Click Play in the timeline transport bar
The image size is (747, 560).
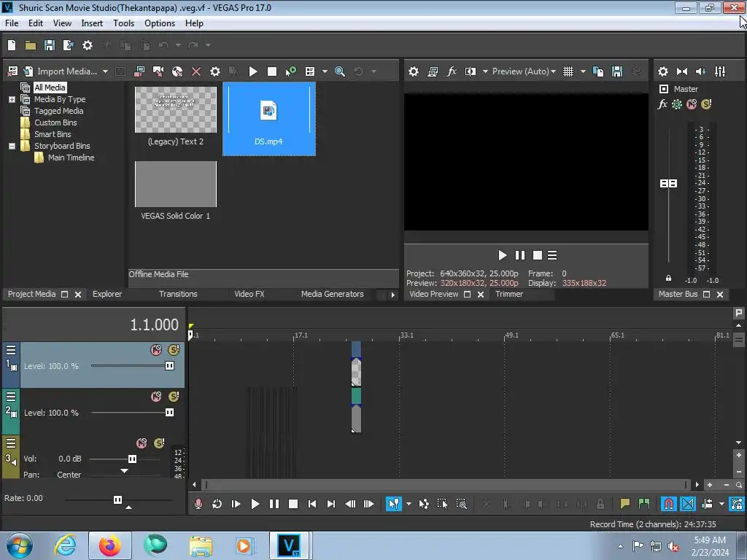[255, 504]
